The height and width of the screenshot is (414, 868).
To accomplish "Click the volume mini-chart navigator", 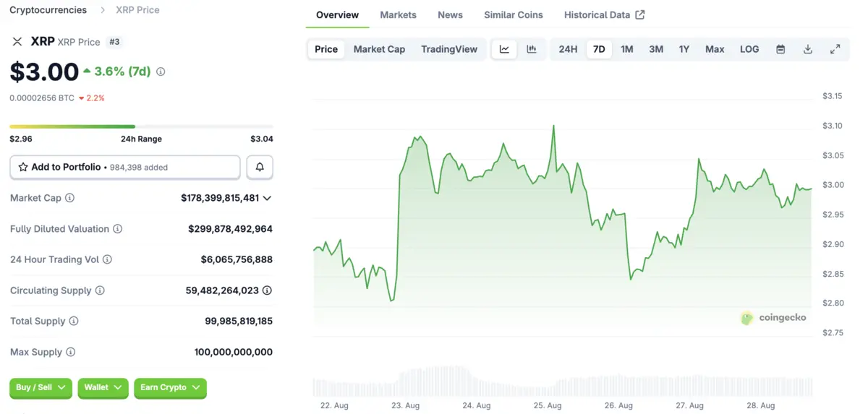I will [x=562, y=383].
